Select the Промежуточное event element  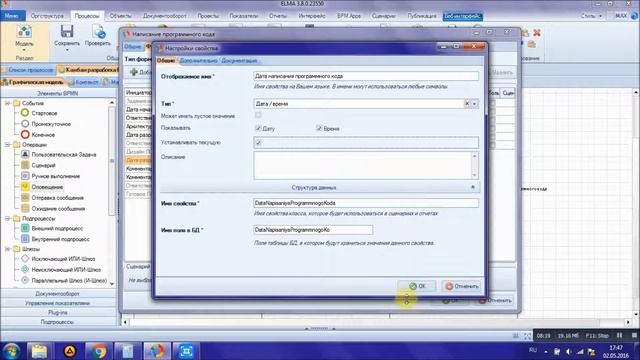point(51,123)
